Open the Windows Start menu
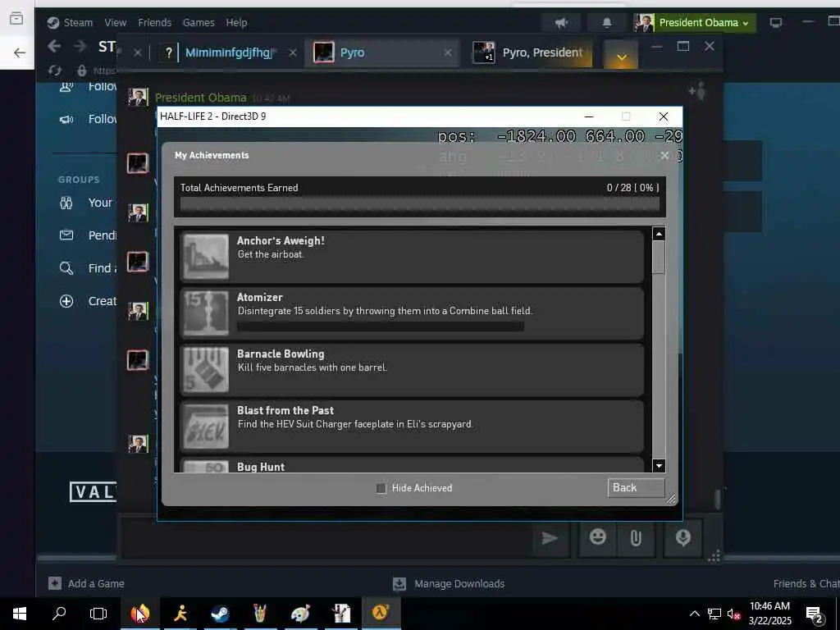840x630 pixels. (20, 614)
